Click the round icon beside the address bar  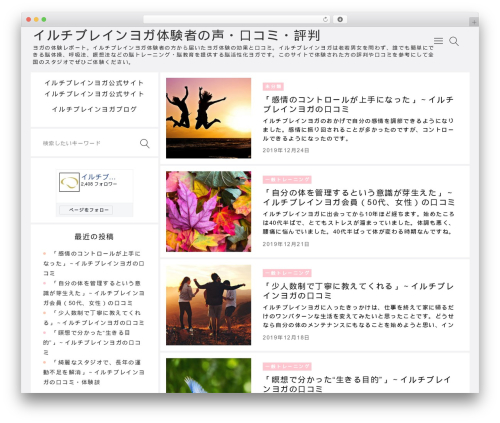pyautogui.click(x=340, y=19)
